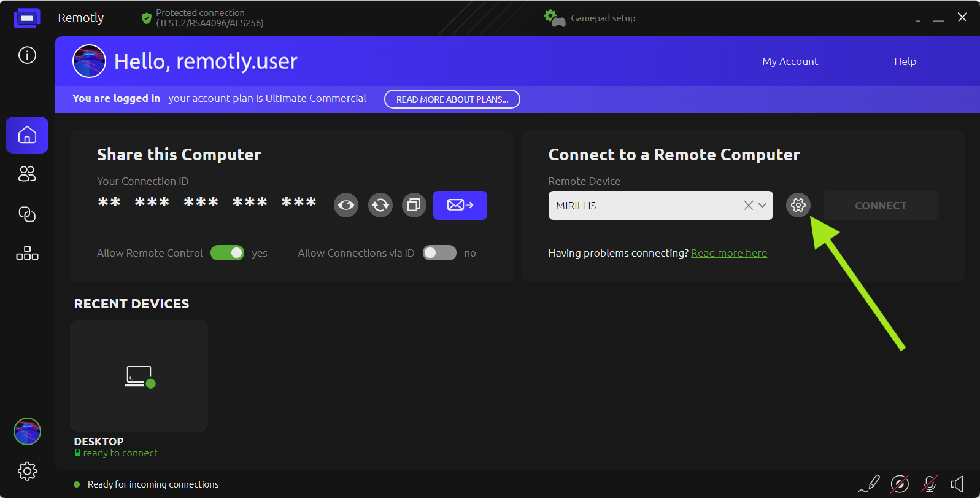980x498 pixels.
Task: Regenerate the connection ID
Action: click(380, 205)
